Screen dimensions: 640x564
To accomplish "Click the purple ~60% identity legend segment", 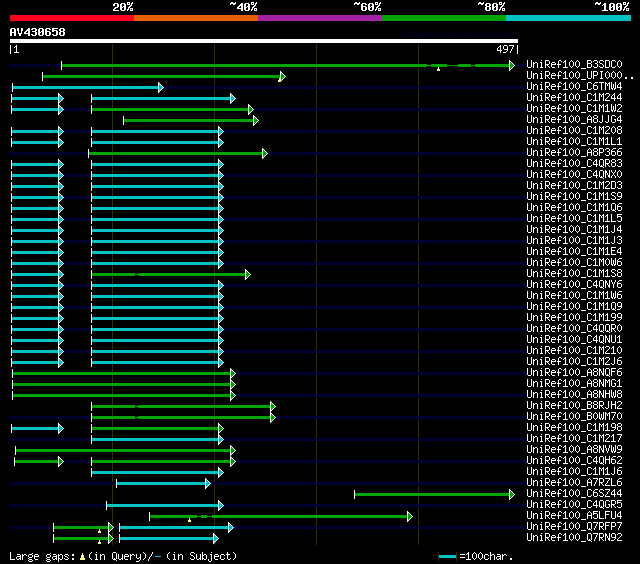I will pos(319,18).
